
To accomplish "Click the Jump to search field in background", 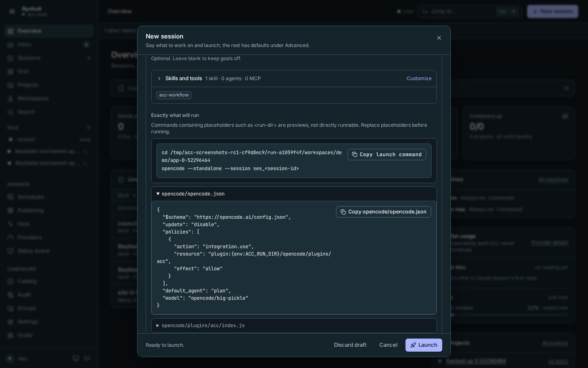I will [x=469, y=11].
